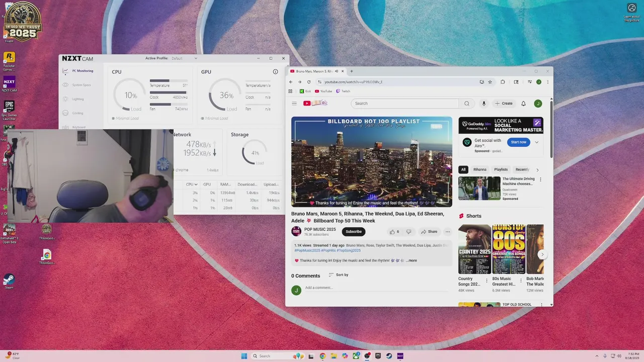Search with your voice microphone button
Image resolution: width=644 pixels, height=362 pixels.
pos(484,104)
